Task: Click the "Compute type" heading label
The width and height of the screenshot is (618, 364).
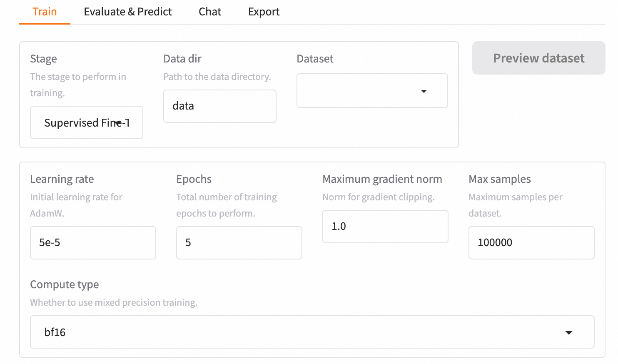Action: 65,284
